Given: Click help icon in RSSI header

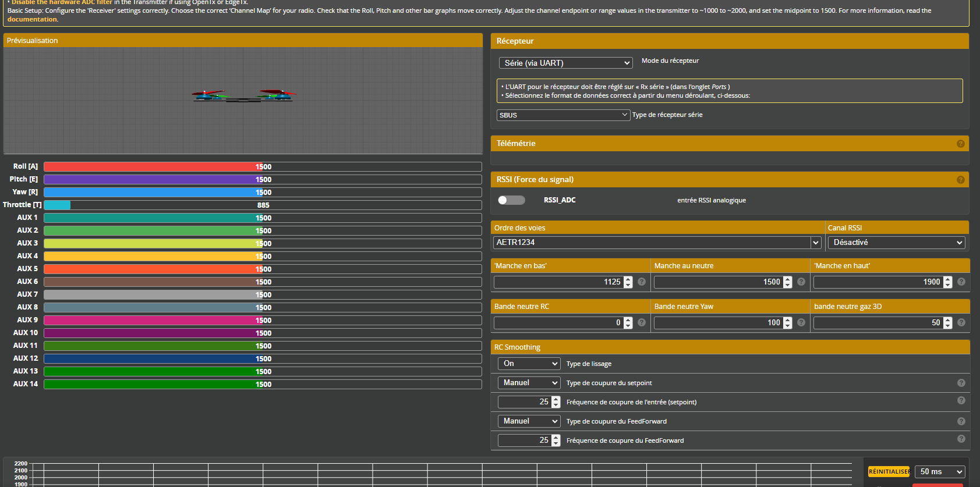Looking at the screenshot, I should pyautogui.click(x=961, y=180).
